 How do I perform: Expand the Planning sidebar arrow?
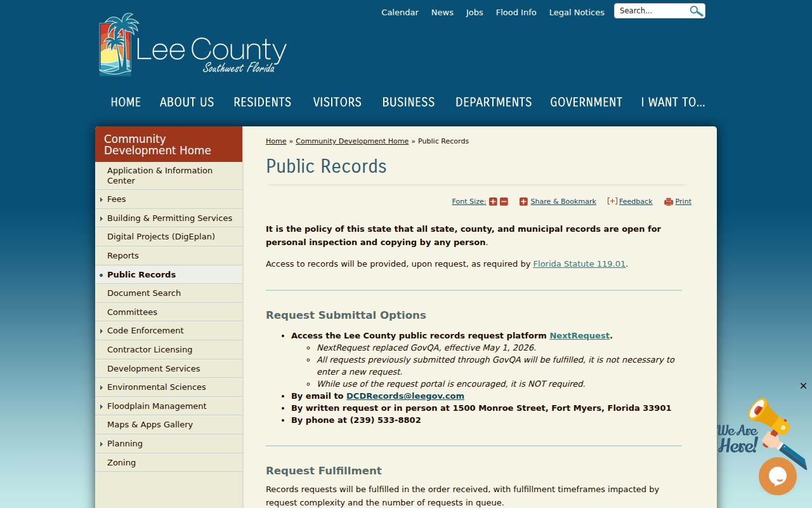coord(101,444)
